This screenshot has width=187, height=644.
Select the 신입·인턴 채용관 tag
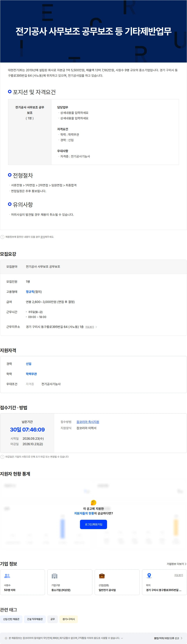11,619
